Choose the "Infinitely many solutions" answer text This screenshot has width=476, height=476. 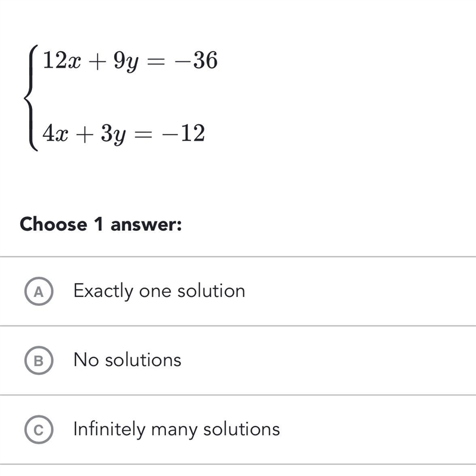point(176,430)
